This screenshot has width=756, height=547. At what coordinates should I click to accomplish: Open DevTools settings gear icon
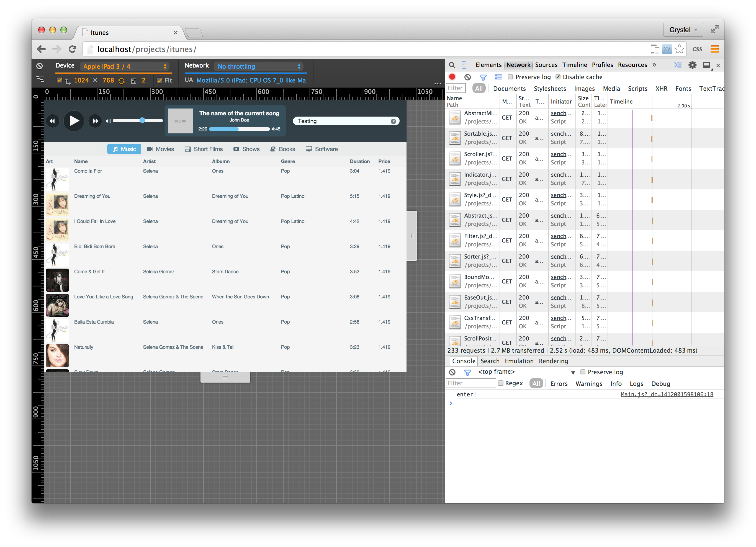click(692, 65)
